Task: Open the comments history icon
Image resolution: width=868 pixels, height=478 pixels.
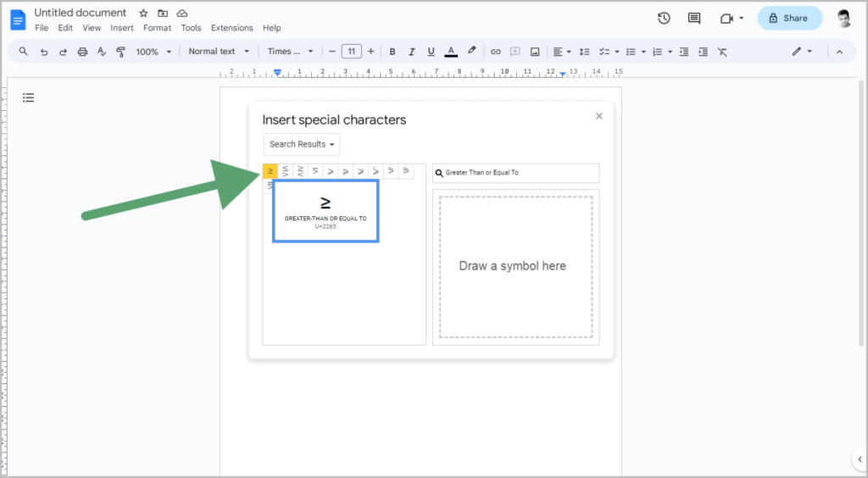Action: coord(693,19)
